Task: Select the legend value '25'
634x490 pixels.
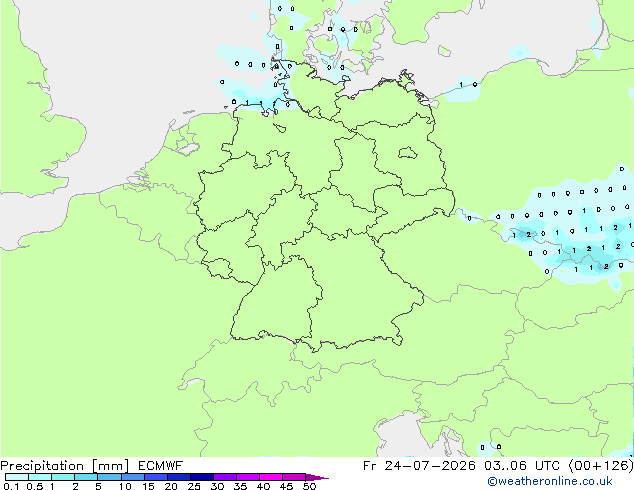Action: (194, 486)
